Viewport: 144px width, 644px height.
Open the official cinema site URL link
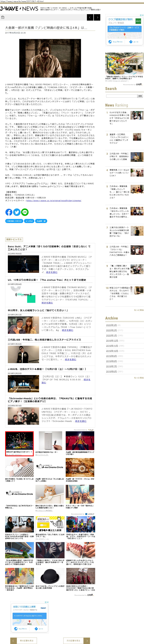coord(54,200)
